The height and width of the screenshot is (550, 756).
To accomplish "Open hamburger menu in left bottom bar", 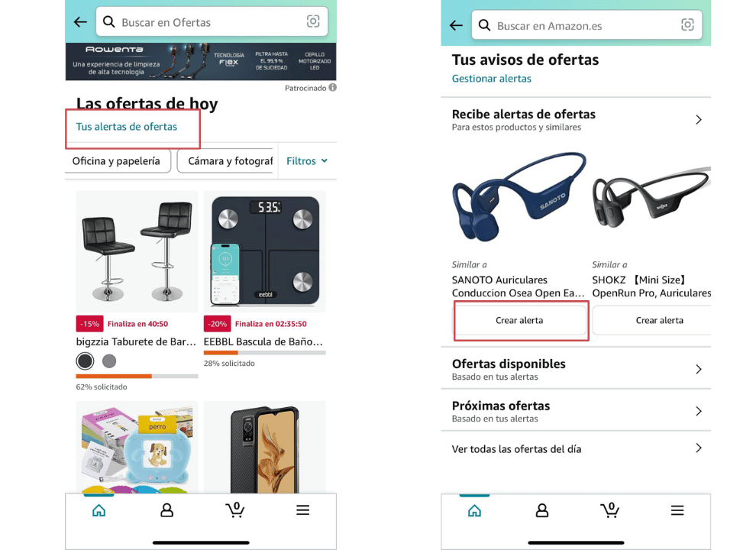I will [x=303, y=510].
